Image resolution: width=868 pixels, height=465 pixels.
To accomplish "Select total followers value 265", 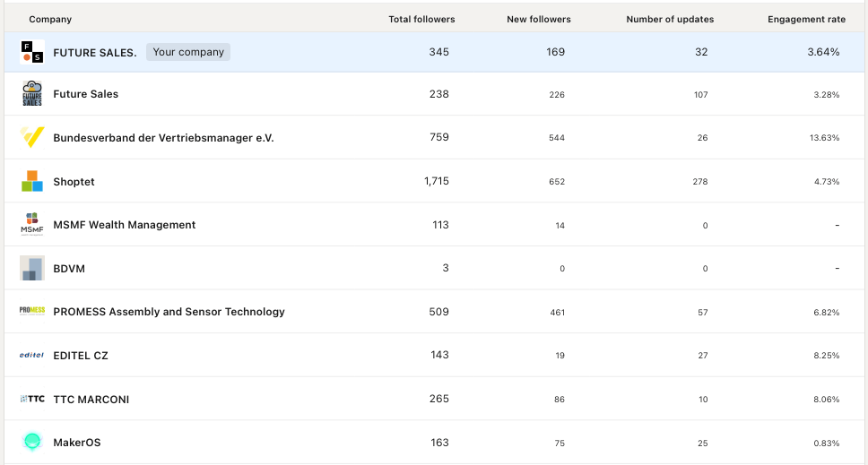I will [439, 399].
